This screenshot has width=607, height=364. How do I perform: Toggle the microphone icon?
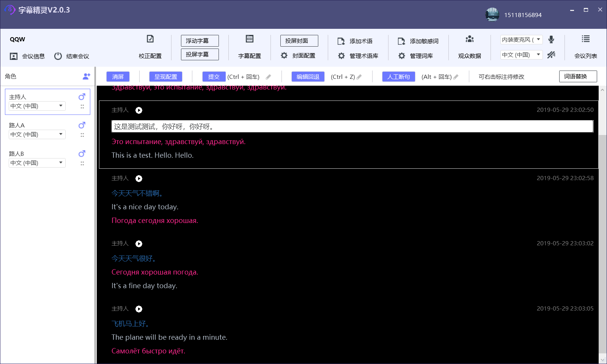[x=551, y=39]
